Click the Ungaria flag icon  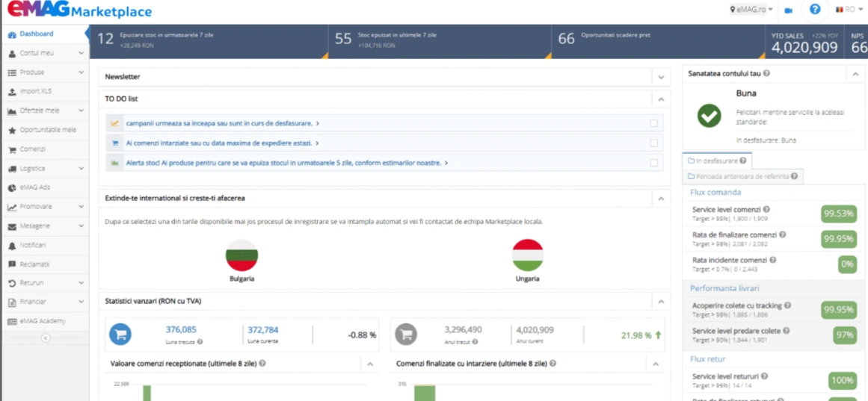527,255
